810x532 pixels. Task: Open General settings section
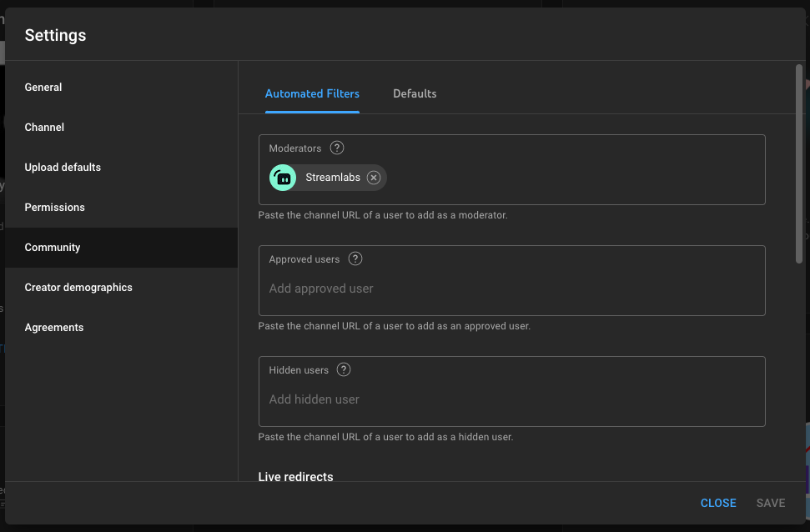(43, 88)
